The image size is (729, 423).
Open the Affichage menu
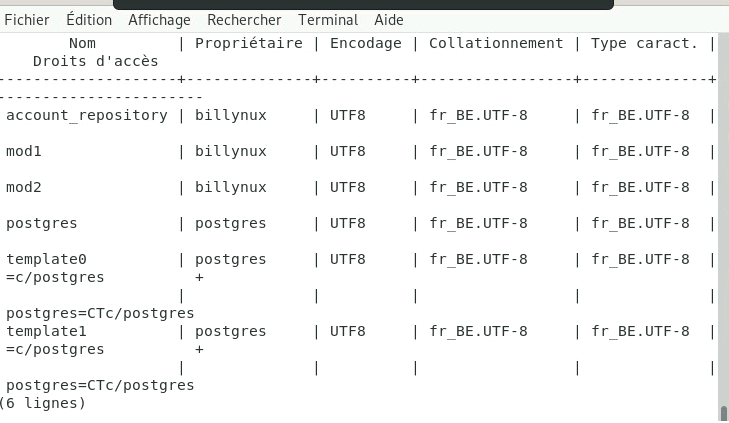159,20
